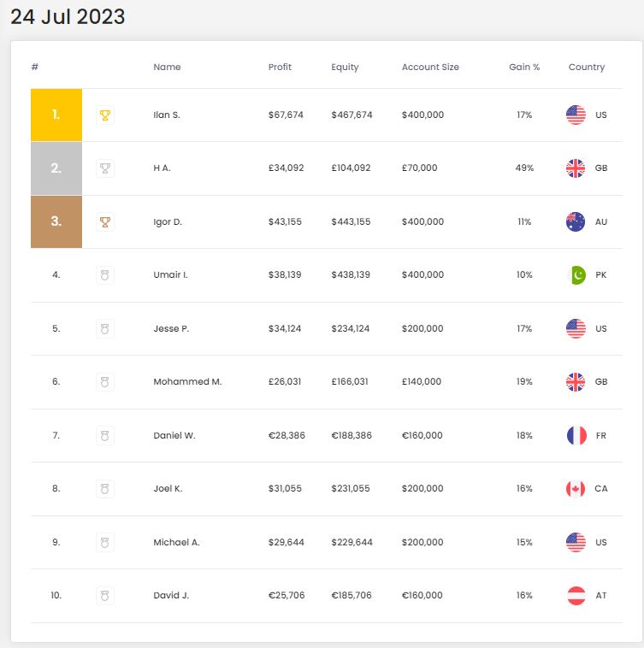Click the medal icon next to Umair I.
The height and width of the screenshot is (648, 644).
tap(105, 274)
